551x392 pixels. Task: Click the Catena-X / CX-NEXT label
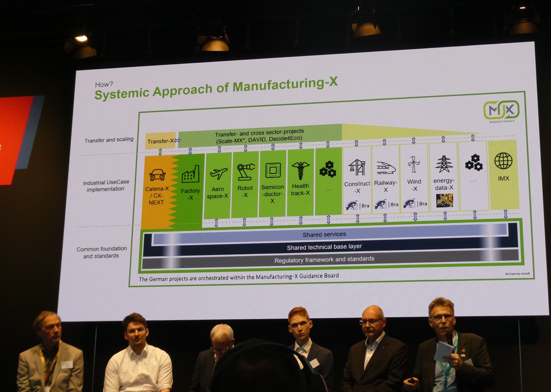pyautogui.click(x=157, y=196)
